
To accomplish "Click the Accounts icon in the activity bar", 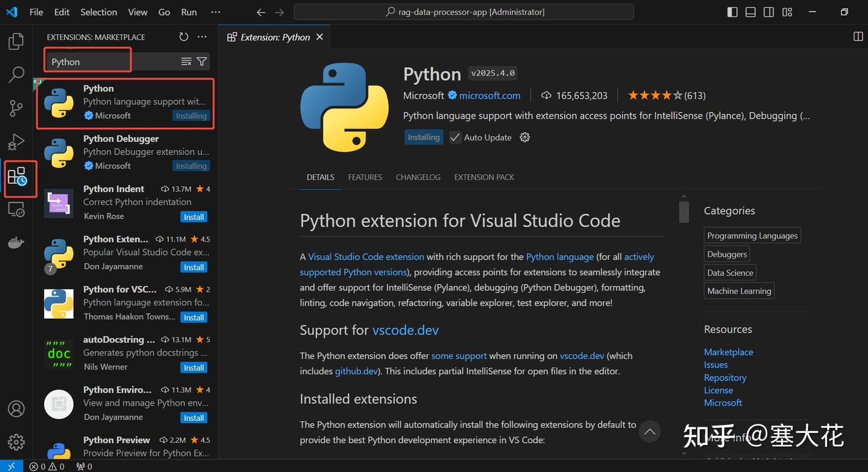I will (x=16, y=409).
